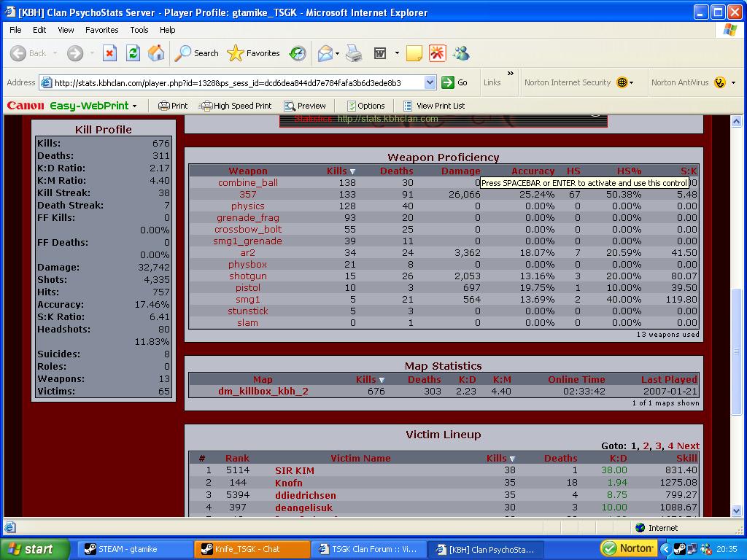Click the SIR KIM victim name link
This screenshot has height=560, width=747.
tap(295, 470)
